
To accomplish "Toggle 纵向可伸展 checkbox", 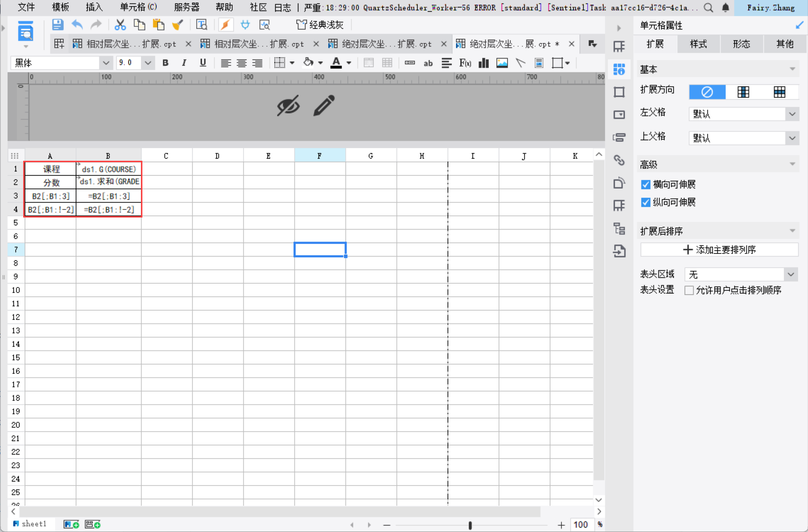I will (646, 202).
